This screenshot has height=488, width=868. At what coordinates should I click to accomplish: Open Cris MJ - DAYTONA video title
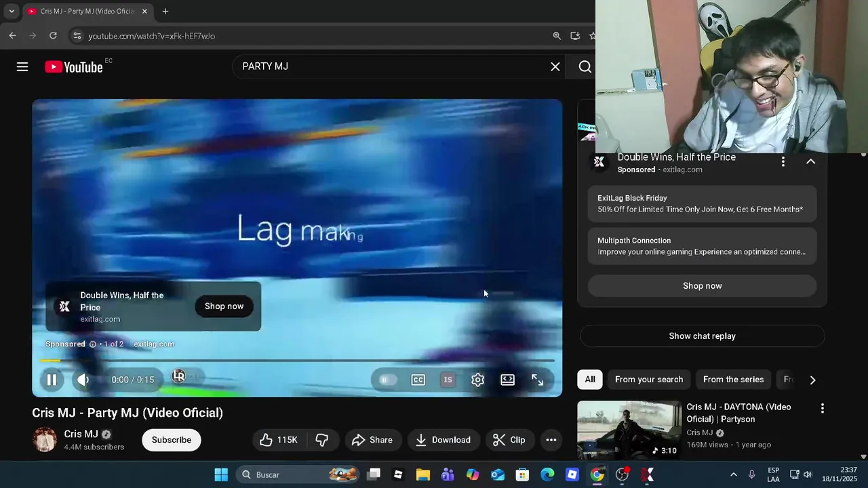[x=738, y=413]
